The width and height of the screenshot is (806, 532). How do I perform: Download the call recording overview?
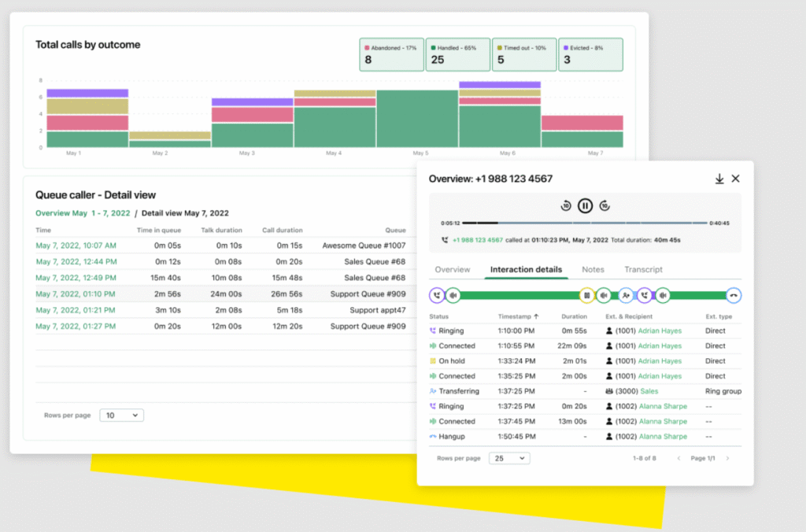719,179
